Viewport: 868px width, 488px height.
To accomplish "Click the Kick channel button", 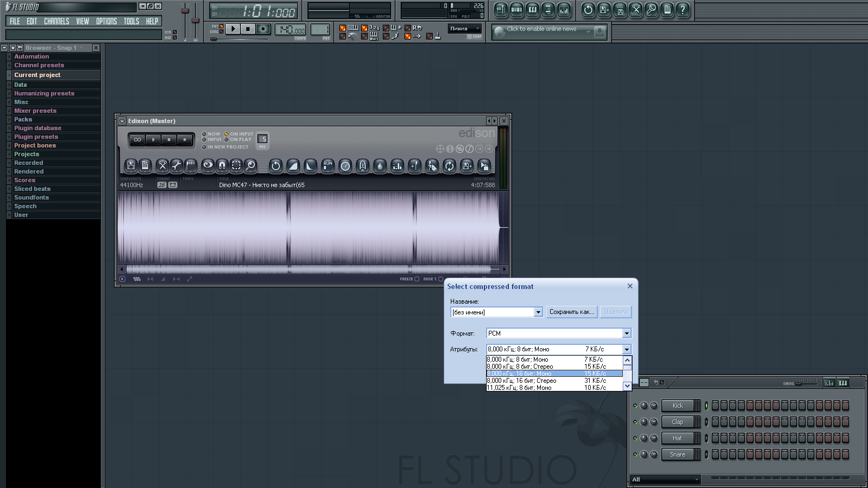I will (x=678, y=406).
